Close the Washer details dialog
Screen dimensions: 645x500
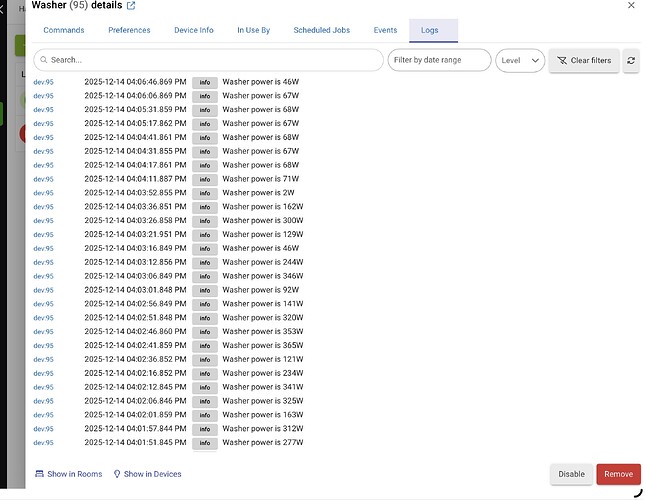pyautogui.click(x=629, y=6)
